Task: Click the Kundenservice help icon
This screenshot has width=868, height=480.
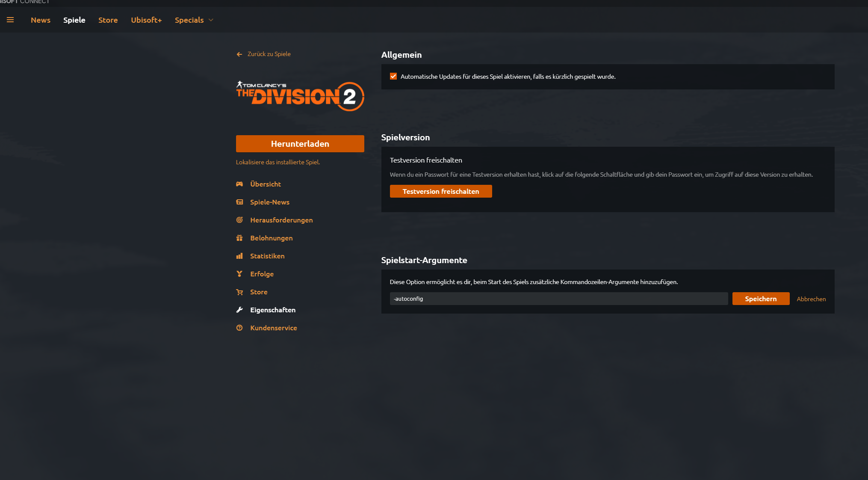Action: point(239,328)
